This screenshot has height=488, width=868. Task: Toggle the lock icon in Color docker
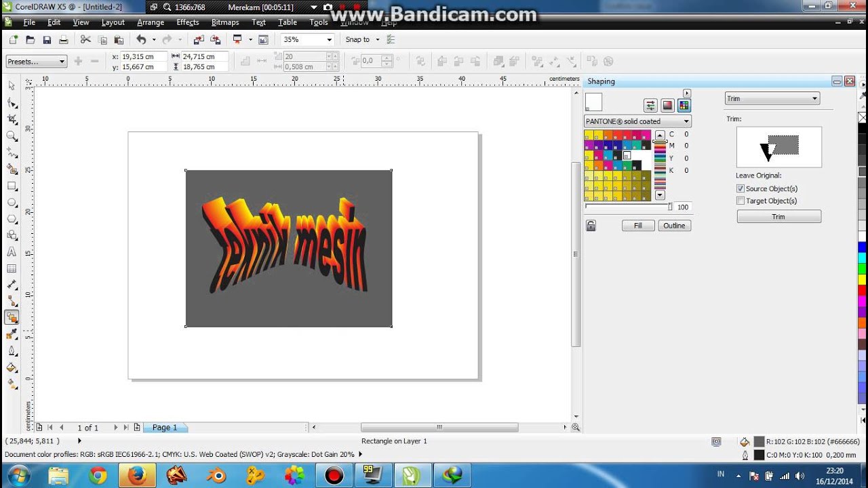tap(591, 226)
